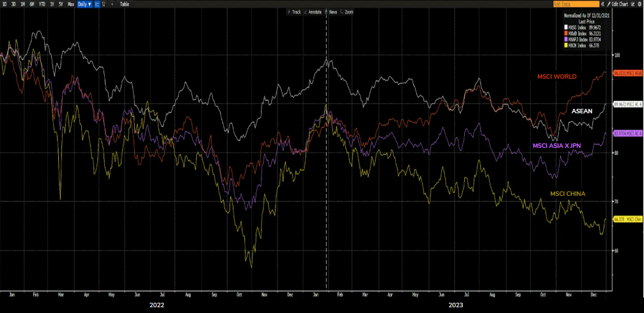Click the MXCN Index legend label
644x313 pixels.
tap(577, 45)
